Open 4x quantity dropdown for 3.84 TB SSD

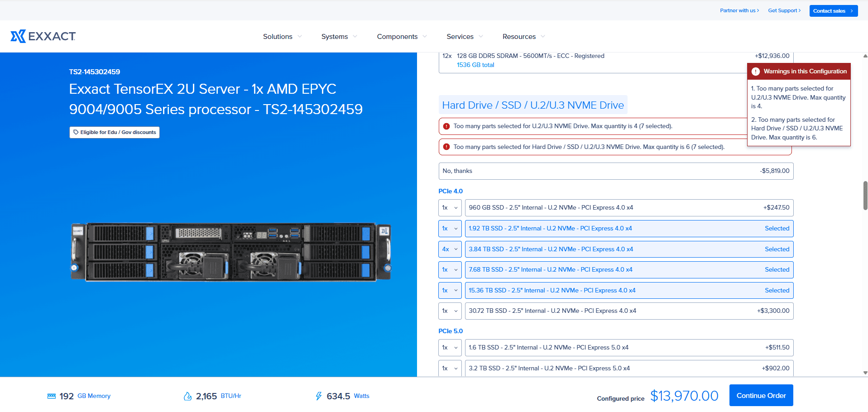(x=450, y=249)
